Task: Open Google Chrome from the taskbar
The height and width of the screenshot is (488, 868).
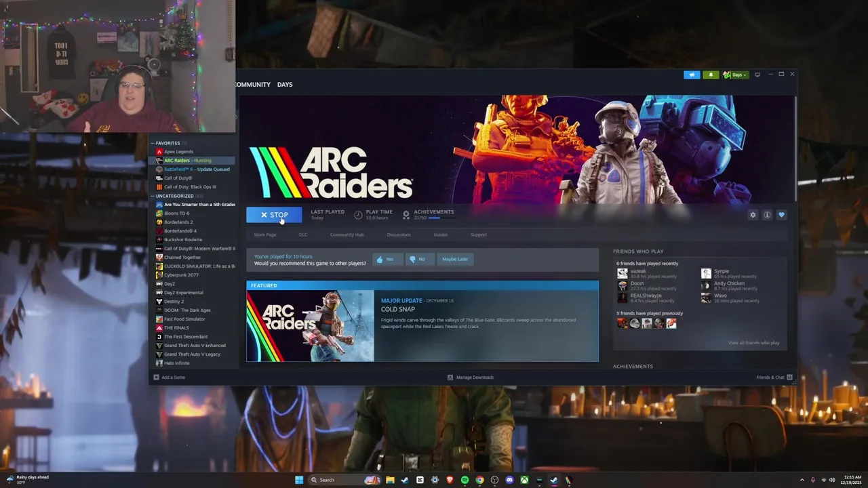Action: click(479, 480)
